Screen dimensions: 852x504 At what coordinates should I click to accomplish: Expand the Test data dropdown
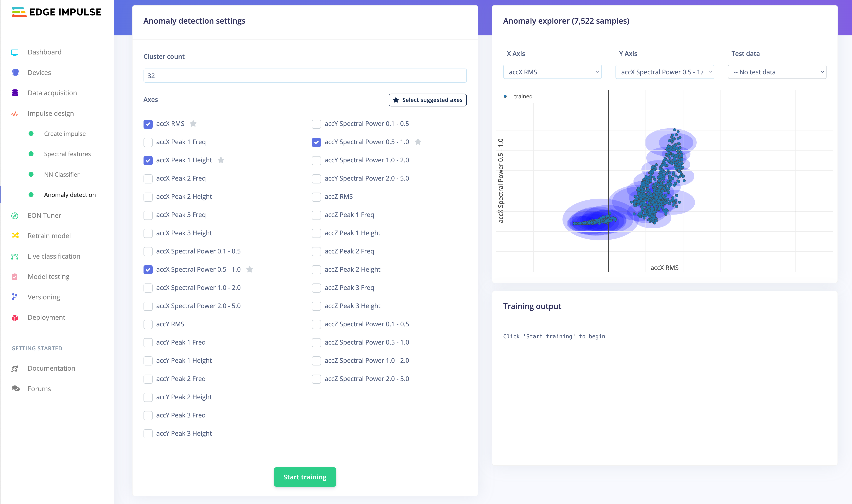(x=777, y=72)
